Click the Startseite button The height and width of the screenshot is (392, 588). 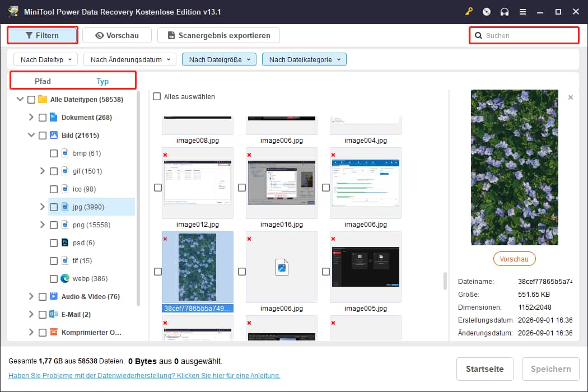(x=484, y=368)
